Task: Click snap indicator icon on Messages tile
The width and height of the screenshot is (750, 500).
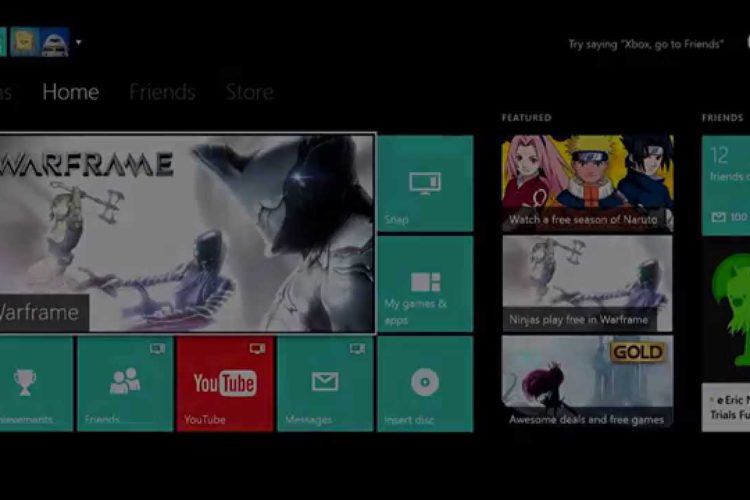Action: point(357,348)
